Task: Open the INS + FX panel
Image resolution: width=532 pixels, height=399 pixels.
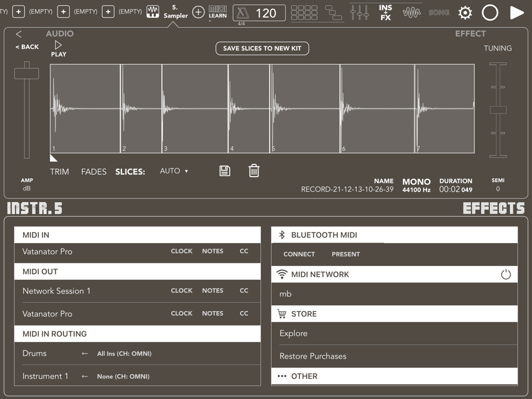Action: coord(386,12)
